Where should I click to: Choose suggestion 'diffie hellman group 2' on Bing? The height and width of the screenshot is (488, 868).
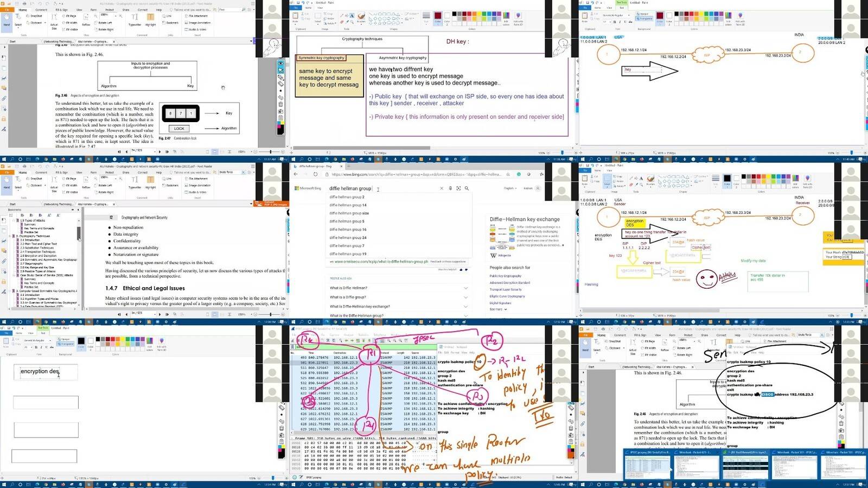point(347,197)
